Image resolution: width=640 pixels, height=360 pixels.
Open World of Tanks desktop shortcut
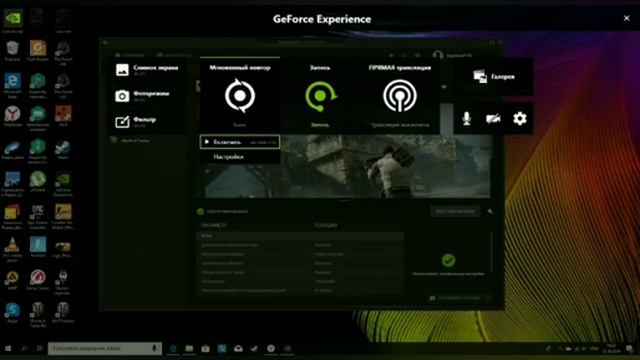pyautogui.click(x=38, y=314)
